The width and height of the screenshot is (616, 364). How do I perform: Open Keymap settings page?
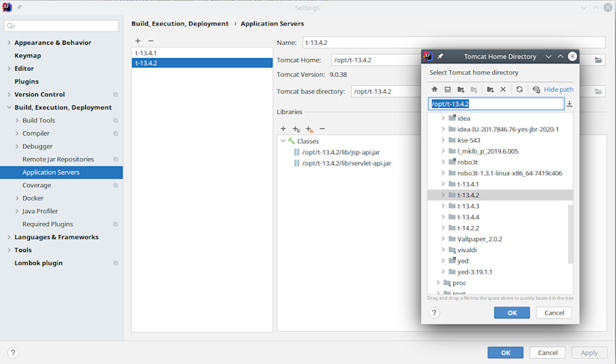[28, 55]
